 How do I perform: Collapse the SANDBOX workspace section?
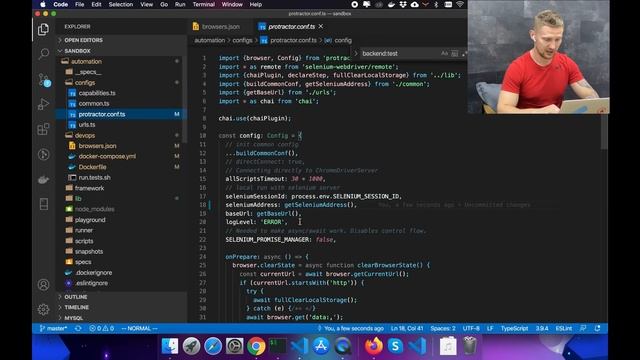tap(77, 51)
